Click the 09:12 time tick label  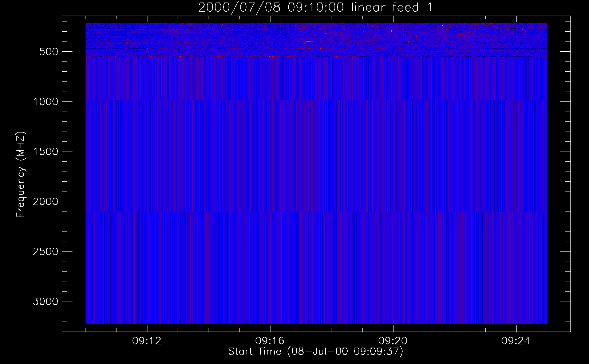[147, 341]
